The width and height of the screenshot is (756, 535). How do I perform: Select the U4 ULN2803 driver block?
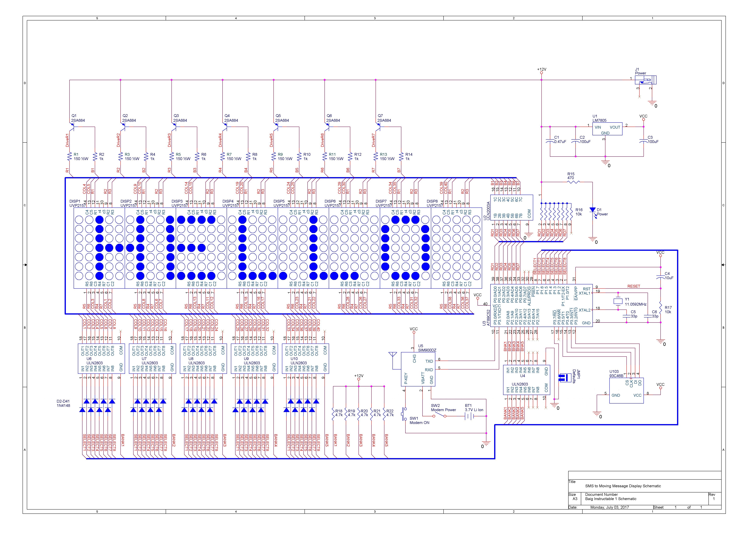[x=526, y=380]
